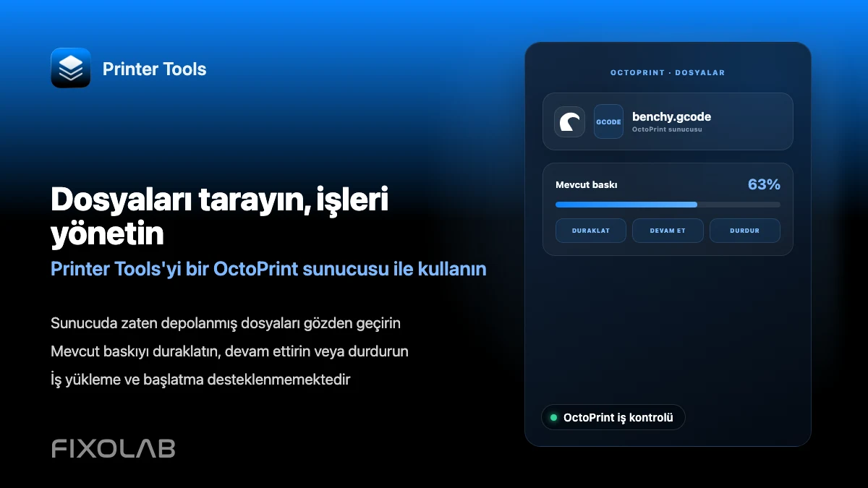Click the OctoPrint logo icon in file card
868x488 pixels.
570,121
